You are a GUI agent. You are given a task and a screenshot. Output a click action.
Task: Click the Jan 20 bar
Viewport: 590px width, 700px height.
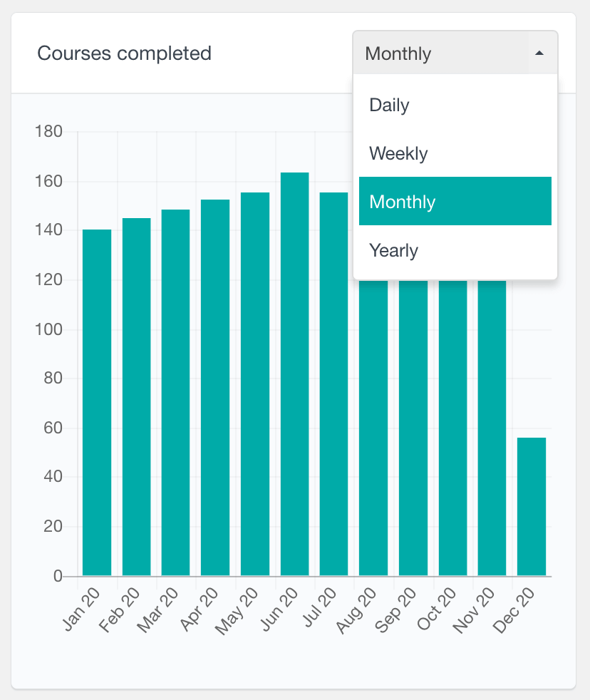tap(97, 403)
